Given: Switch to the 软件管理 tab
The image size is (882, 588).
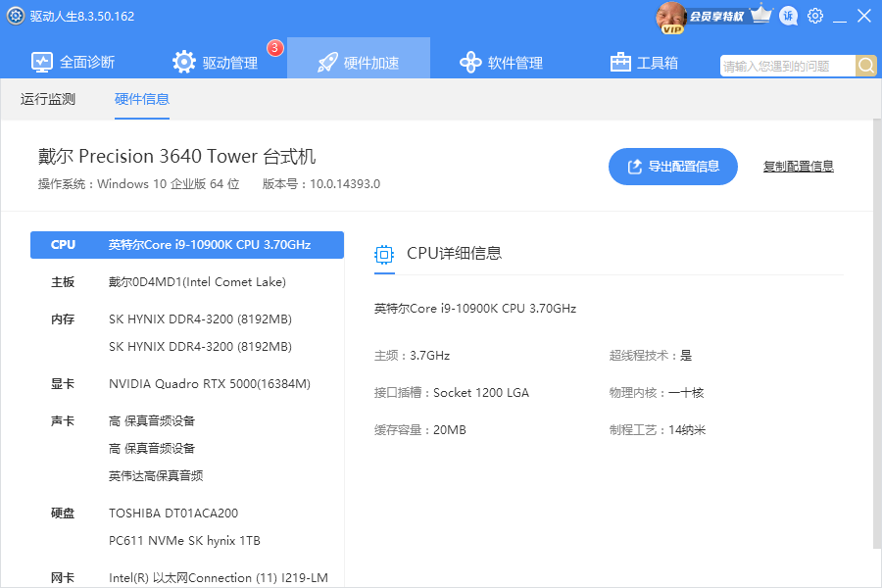Looking at the screenshot, I should (501, 62).
